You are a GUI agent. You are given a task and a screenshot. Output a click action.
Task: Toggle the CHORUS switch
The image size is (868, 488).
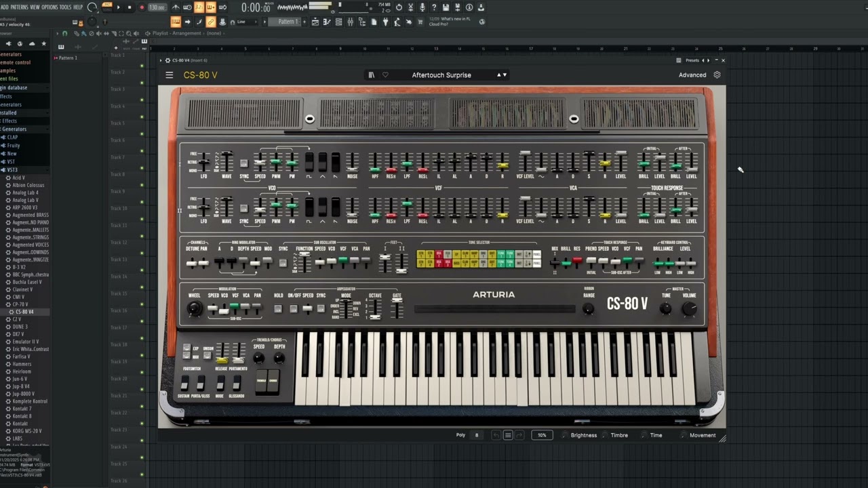[273, 381]
